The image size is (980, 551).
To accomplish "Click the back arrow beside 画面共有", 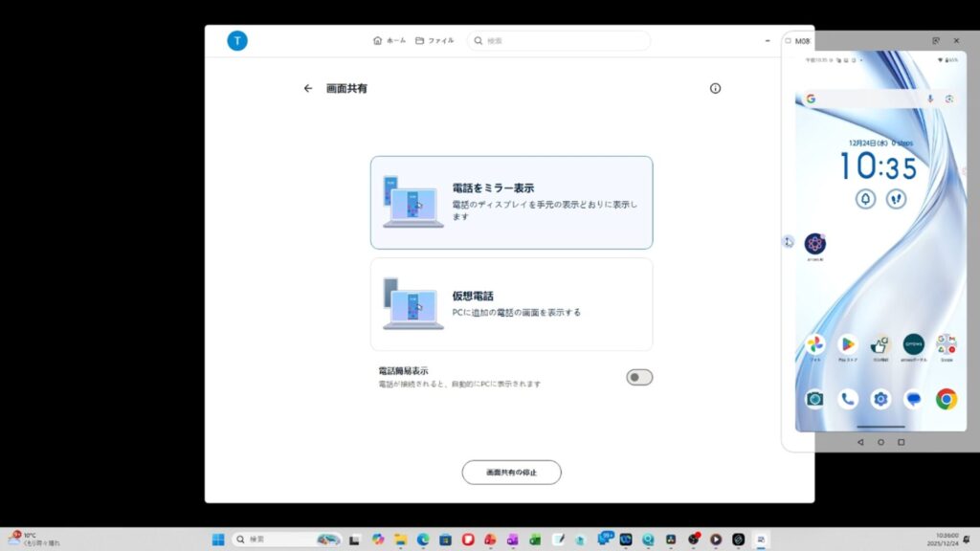I will (308, 88).
